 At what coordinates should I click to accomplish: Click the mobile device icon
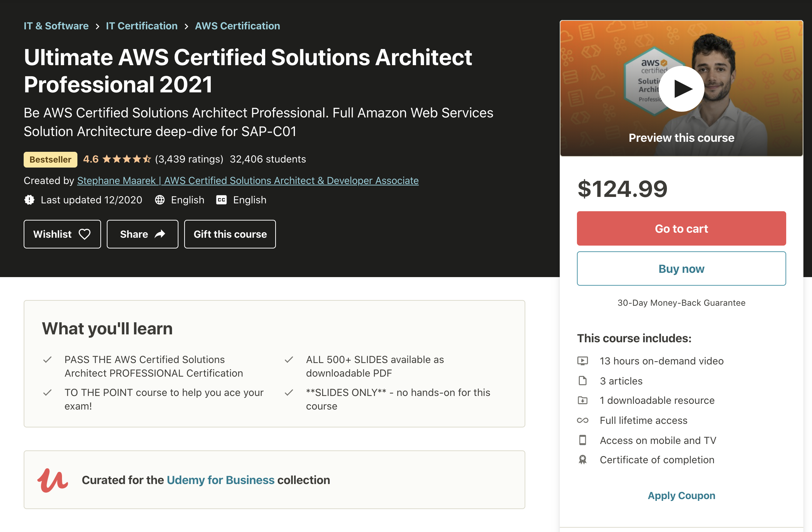pos(583,440)
